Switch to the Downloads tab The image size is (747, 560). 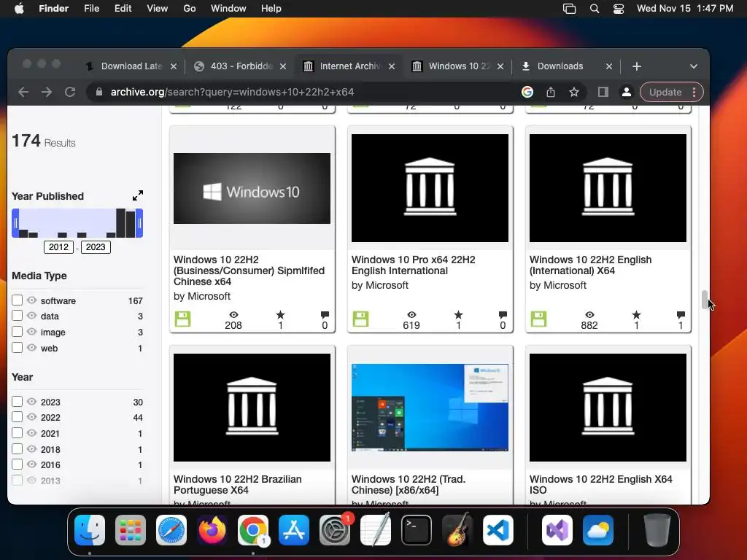tap(560, 66)
